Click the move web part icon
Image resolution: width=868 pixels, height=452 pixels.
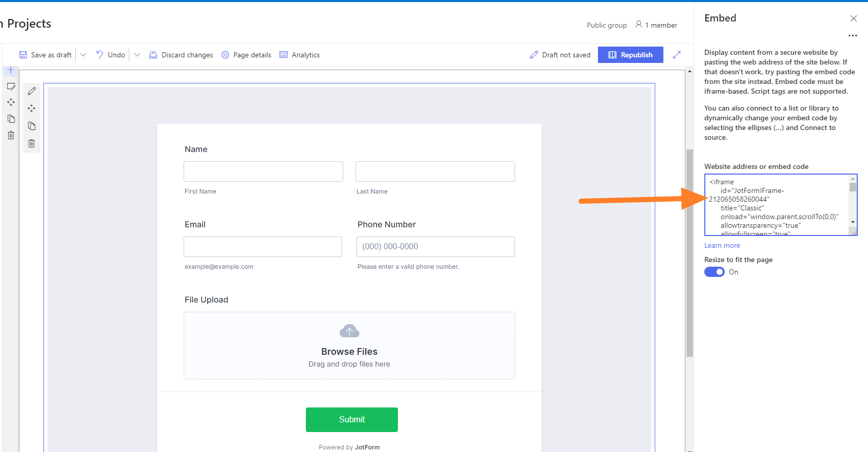click(x=32, y=109)
